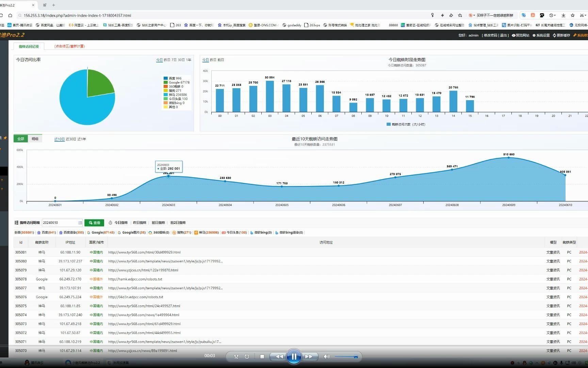Open the godaddy bookmark

point(292,25)
